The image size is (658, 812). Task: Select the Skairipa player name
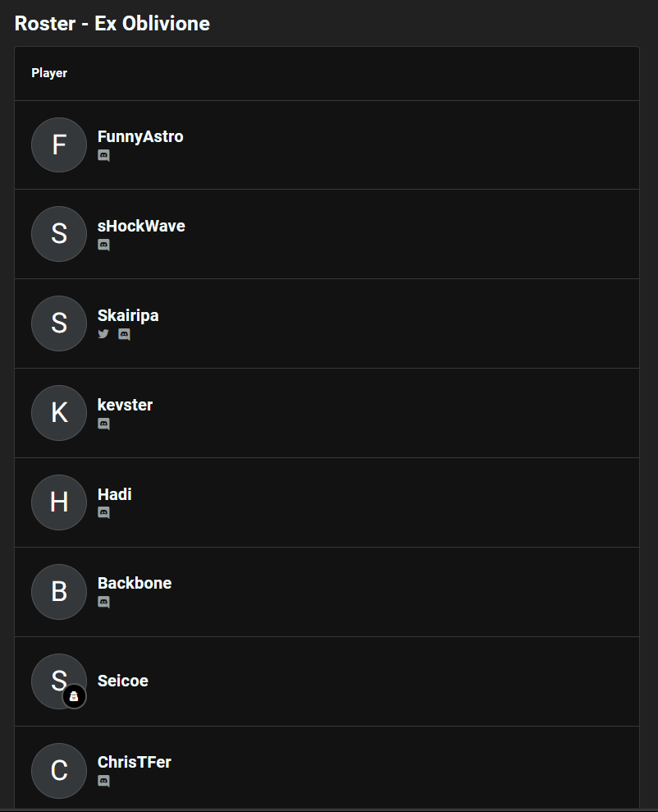[128, 316]
